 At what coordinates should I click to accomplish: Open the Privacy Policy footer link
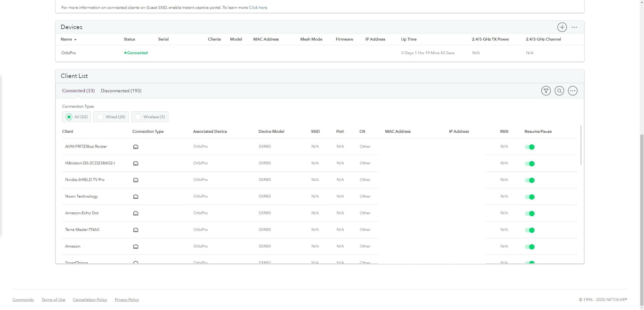(x=127, y=300)
